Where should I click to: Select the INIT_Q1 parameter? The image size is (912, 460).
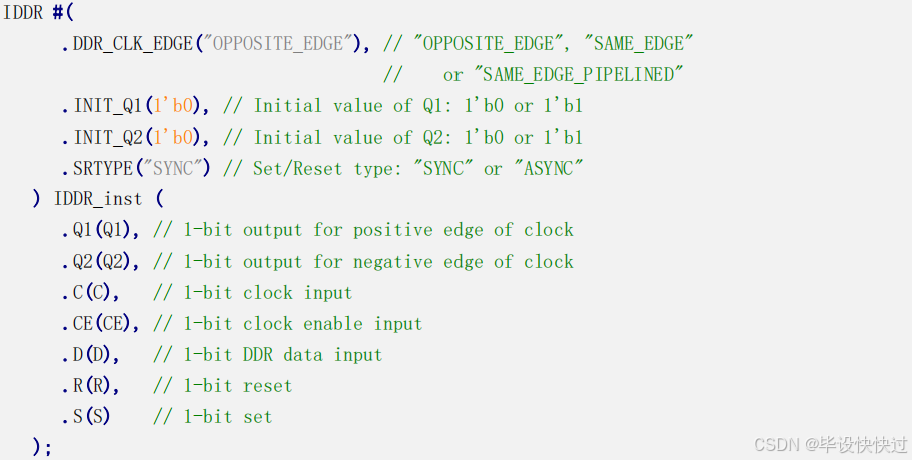click(107, 106)
